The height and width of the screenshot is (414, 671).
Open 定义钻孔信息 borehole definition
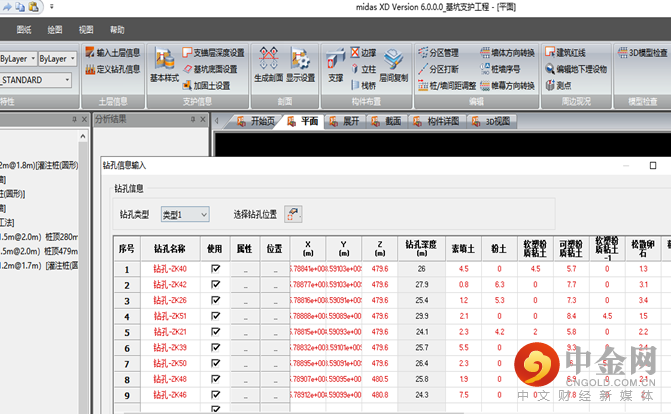pyautogui.click(x=113, y=69)
